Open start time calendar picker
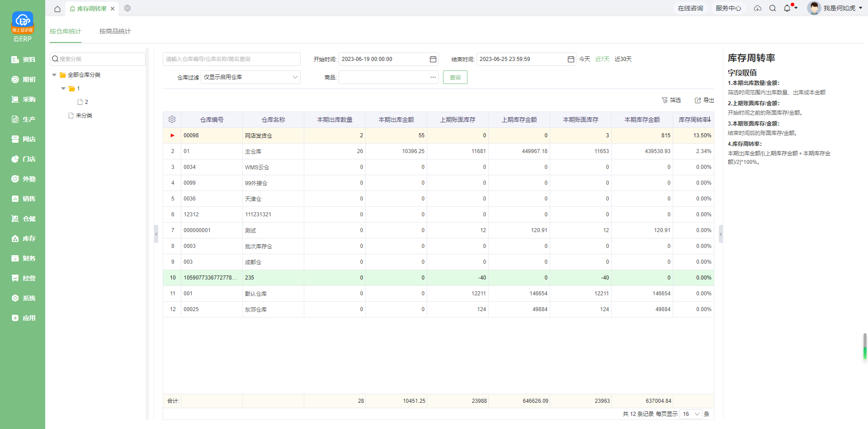868x429 pixels. coord(433,59)
